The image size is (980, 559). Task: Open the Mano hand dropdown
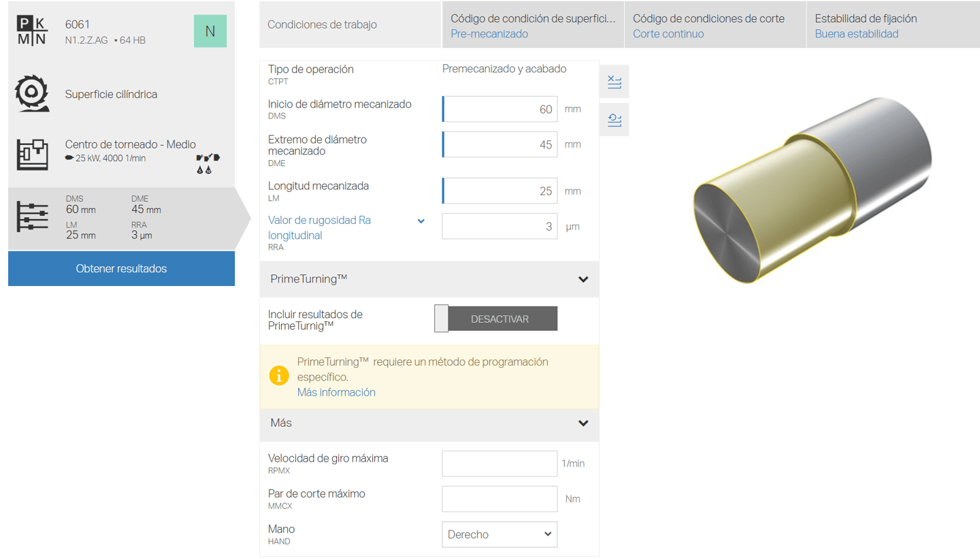tap(500, 534)
